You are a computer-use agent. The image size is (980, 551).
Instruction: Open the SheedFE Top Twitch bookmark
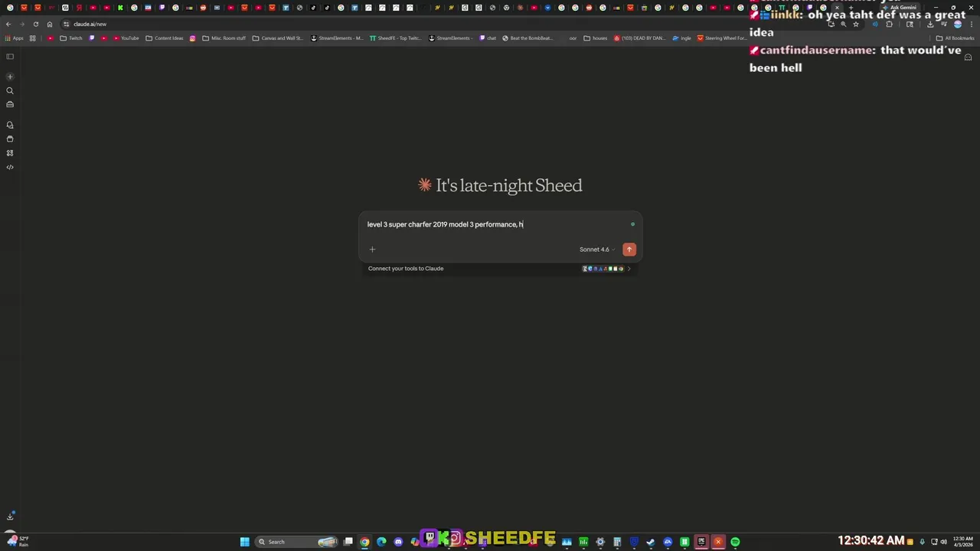point(395,38)
